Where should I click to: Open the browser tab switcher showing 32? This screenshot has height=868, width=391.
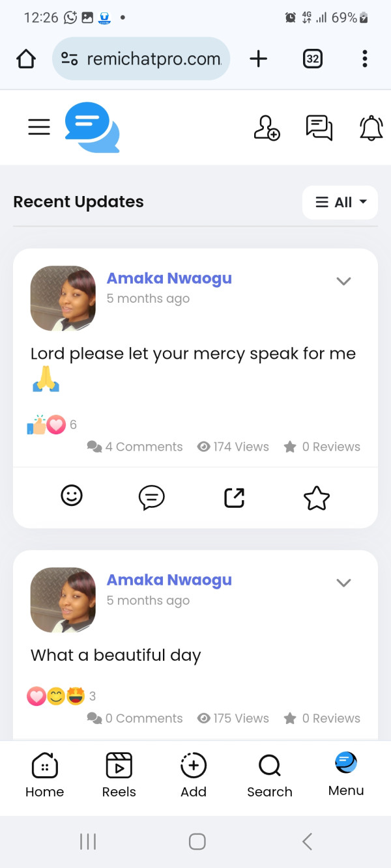(313, 59)
